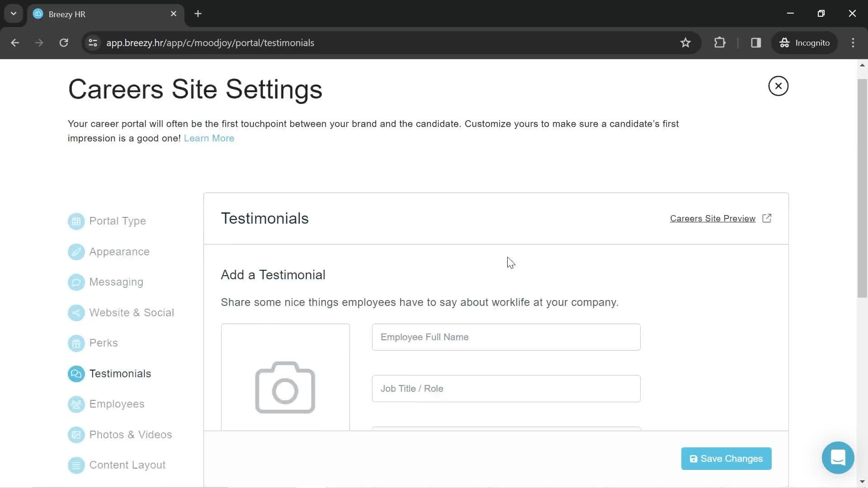Close the Careers Site Settings panel
Screen dimensions: 868x488
pyautogui.click(x=778, y=86)
